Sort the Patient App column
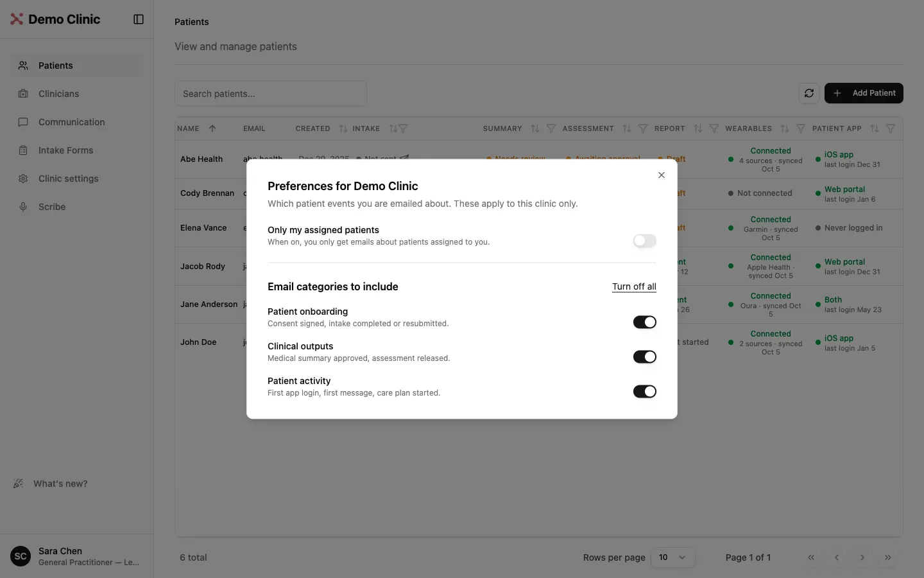The width and height of the screenshot is (924, 578). point(875,128)
